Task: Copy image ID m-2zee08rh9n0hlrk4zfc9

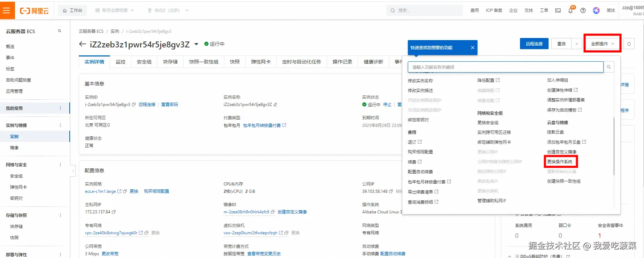Action: 273,212
